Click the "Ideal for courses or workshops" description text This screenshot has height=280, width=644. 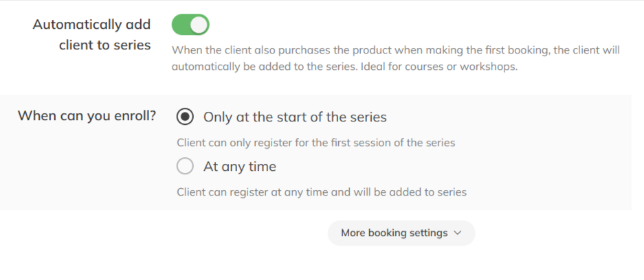(438, 67)
